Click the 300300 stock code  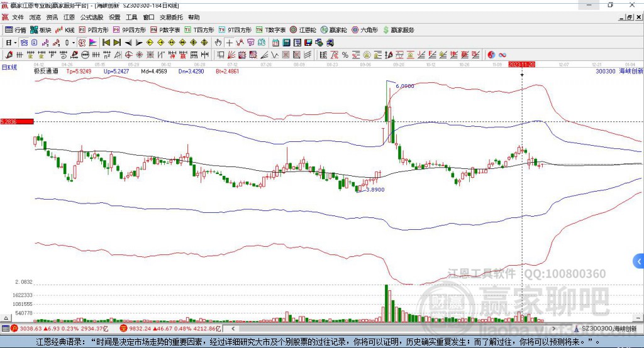(606, 72)
